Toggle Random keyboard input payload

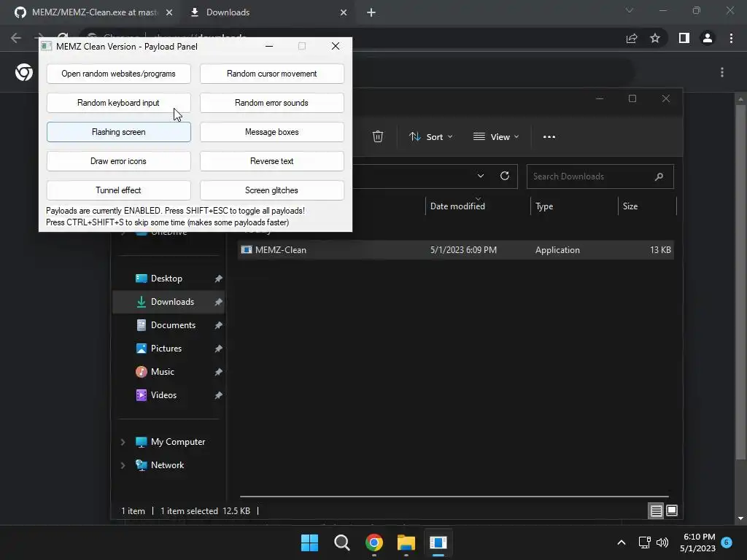[x=119, y=103]
